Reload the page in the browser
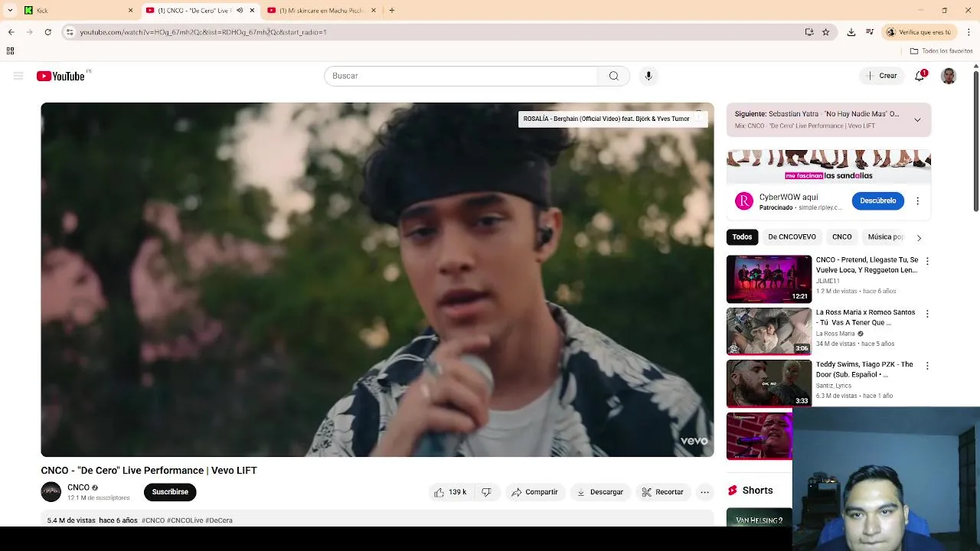 pyautogui.click(x=47, y=32)
